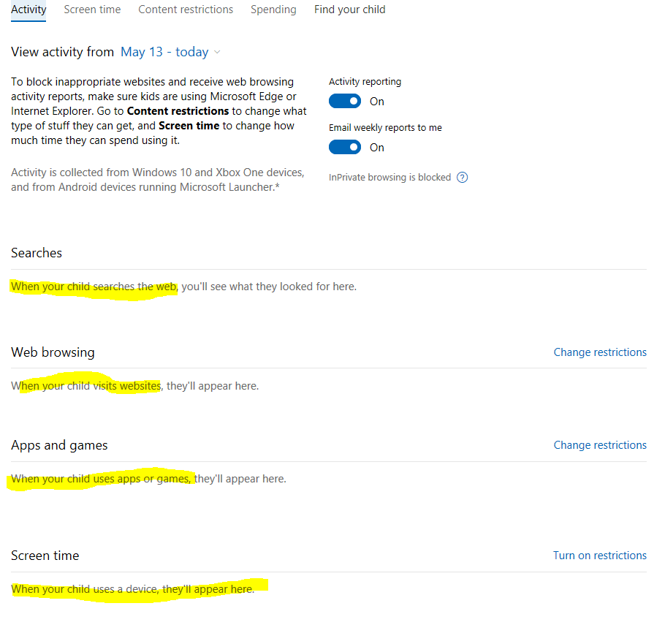Click the Web browsing section heading
The image size is (665, 644).
(x=53, y=352)
